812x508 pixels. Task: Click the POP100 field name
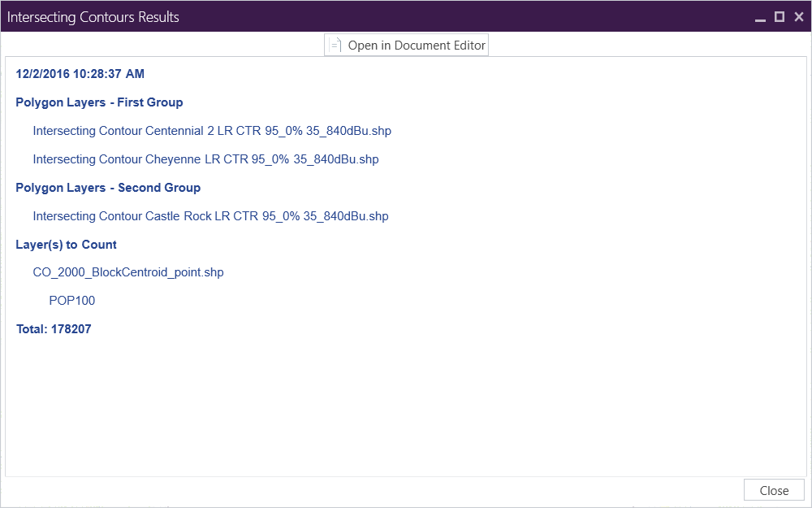coord(71,301)
